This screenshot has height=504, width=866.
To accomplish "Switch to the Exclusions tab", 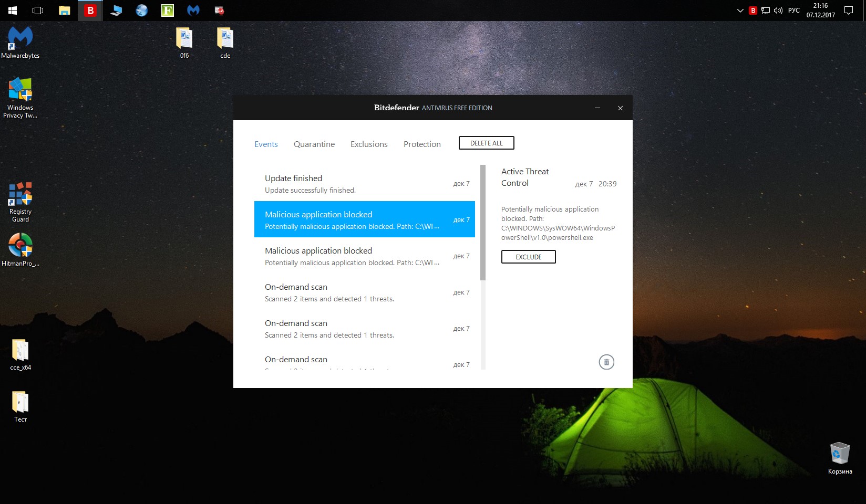I will point(369,144).
